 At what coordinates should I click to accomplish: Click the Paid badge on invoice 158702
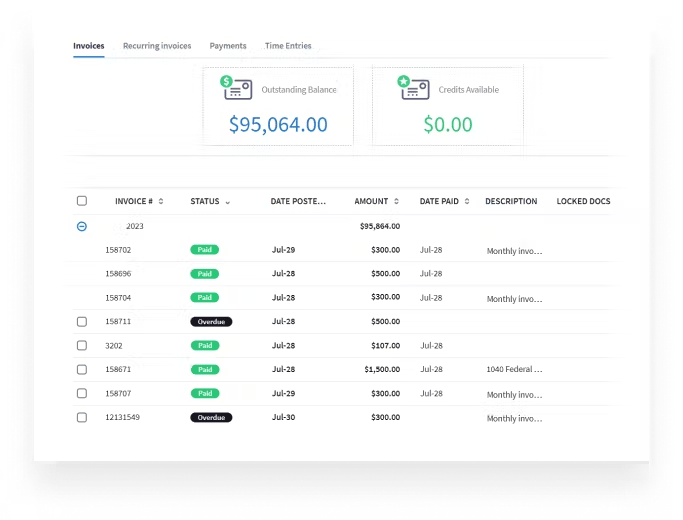pos(205,250)
